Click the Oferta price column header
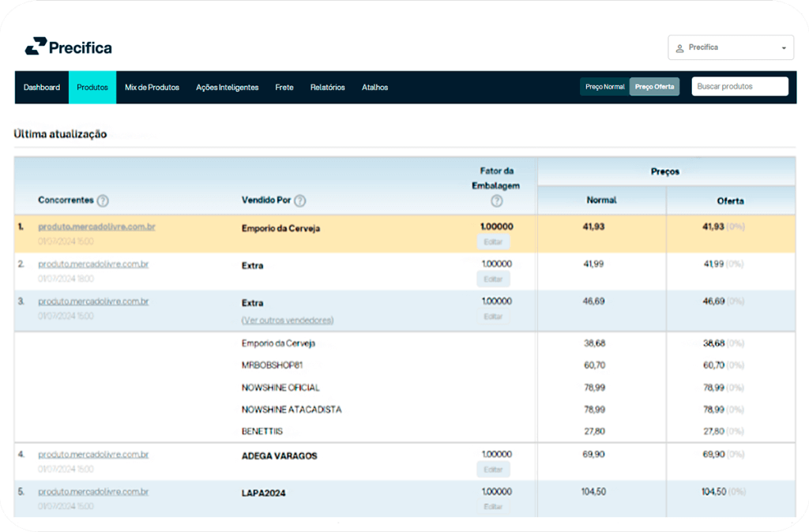This screenshot has height=532, width=809. 731,200
